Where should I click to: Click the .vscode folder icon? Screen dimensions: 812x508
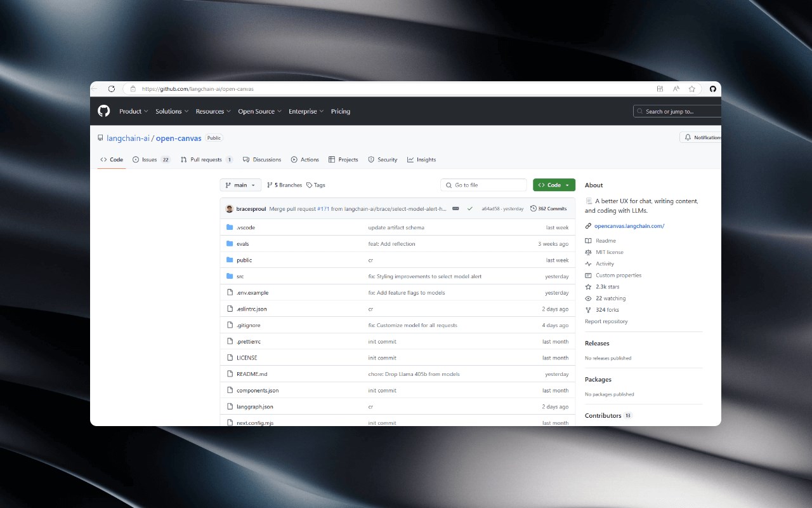tap(230, 227)
